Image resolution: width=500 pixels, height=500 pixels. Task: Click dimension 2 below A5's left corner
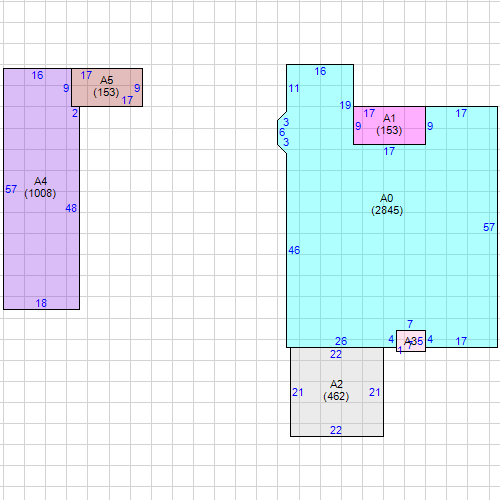pos(75,113)
